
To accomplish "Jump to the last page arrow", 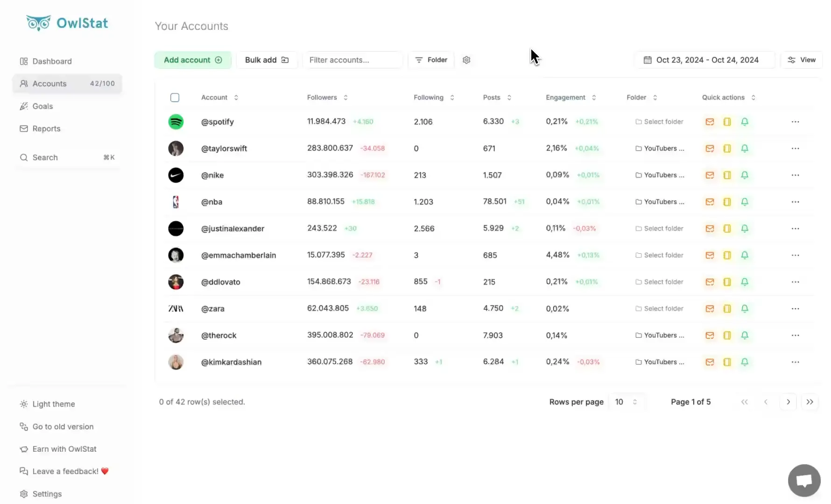I will point(810,402).
